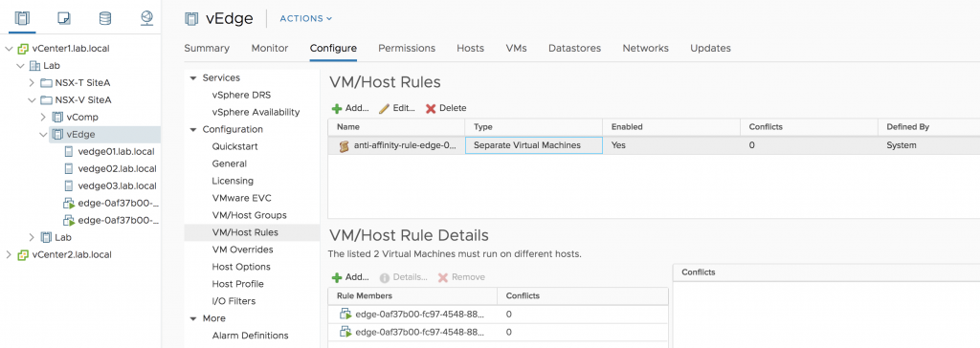Select the anti-affinity rule scroll icon
980x348 pixels.
coord(344,146)
